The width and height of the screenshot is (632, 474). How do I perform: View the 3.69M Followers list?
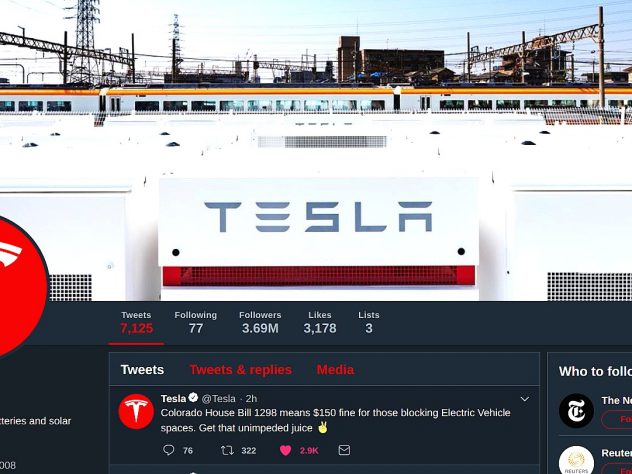(x=260, y=322)
